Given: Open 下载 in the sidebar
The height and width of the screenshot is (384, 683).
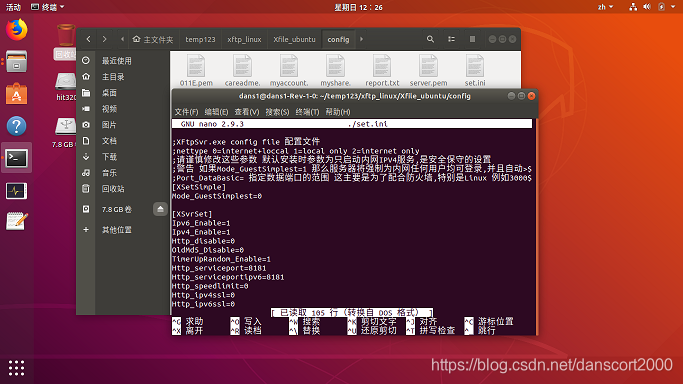Looking at the screenshot, I should point(123,157).
